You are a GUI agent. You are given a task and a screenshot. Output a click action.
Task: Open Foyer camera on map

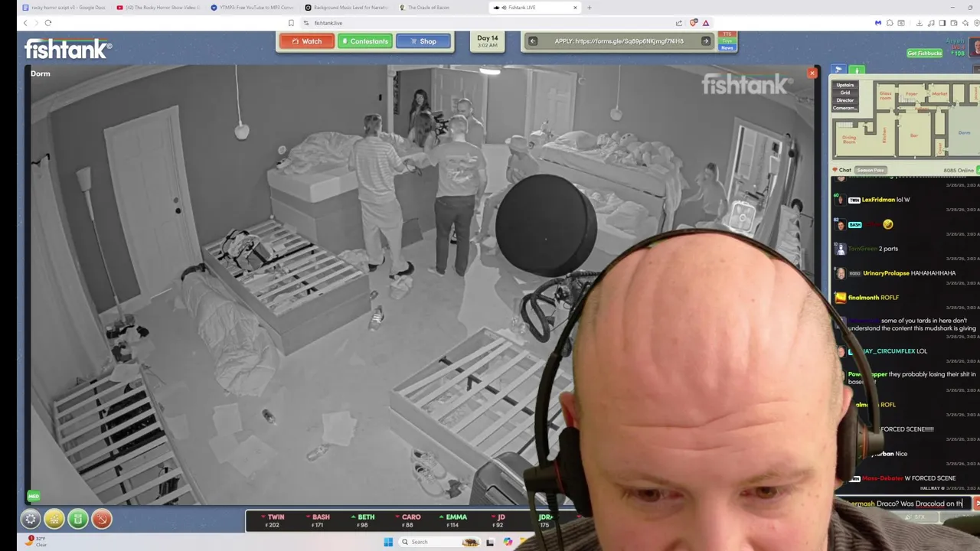[912, 94]
